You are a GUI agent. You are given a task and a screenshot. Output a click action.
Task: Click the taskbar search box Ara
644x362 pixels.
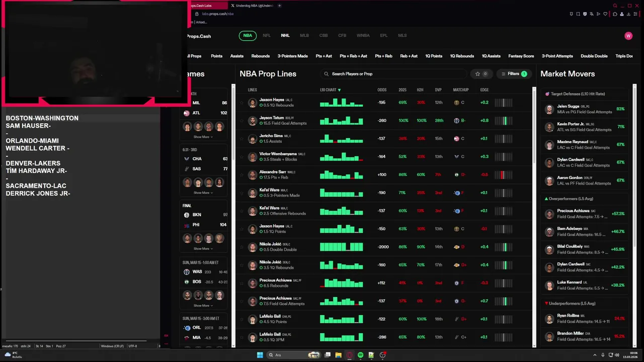pos(294,355)
